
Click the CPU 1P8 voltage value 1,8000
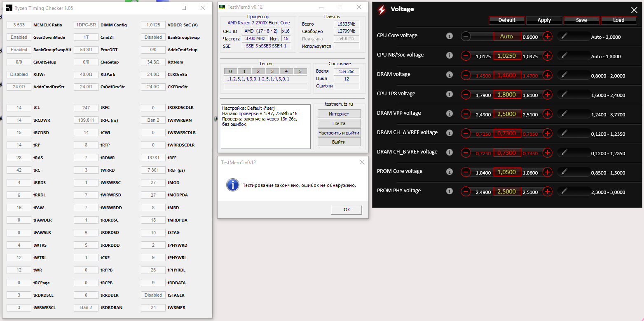pyautogui.click(x=507, y=94)
